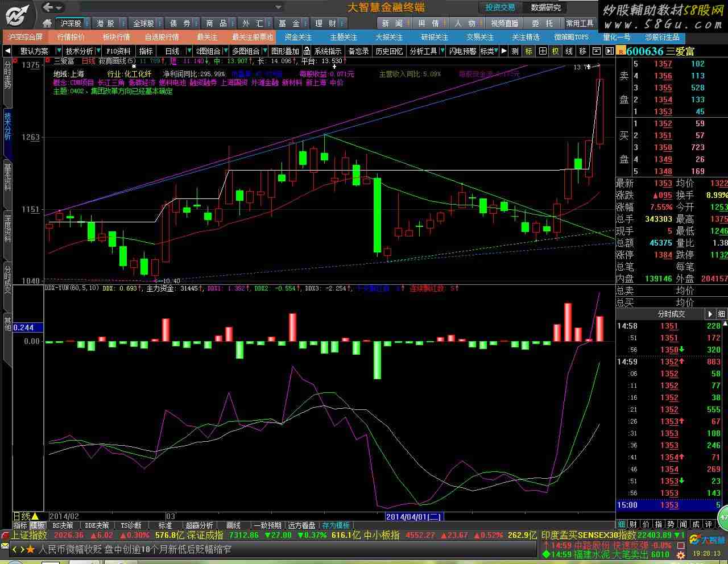Open the 行情报价 tab

71,37
